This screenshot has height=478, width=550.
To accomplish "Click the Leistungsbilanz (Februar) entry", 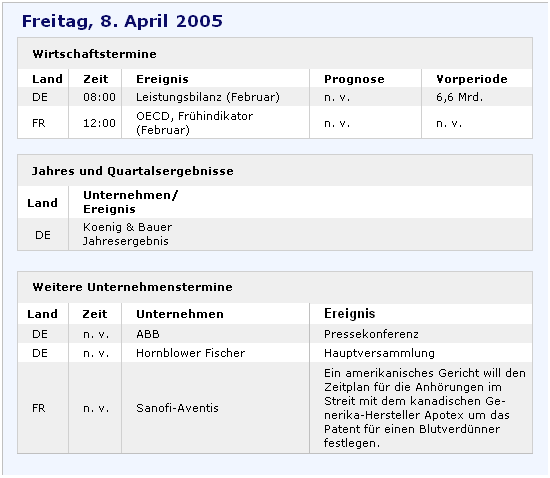I will (208, 97).
